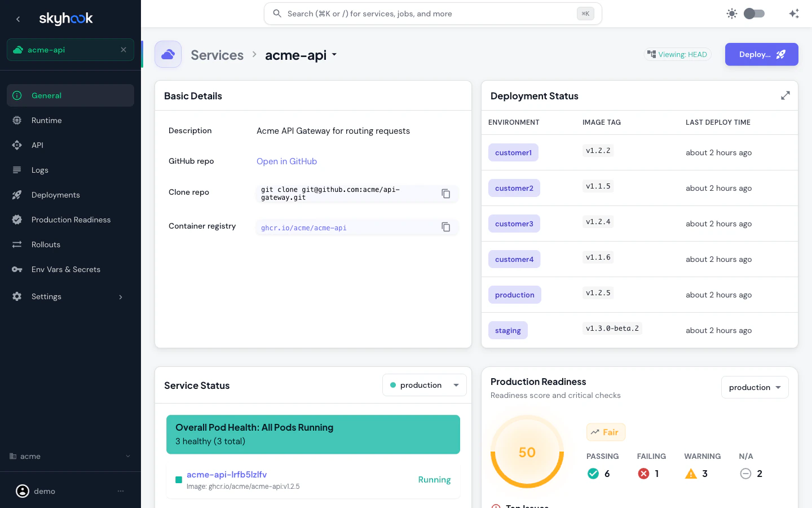
Task: Click the Logs lines icon
Action: tap(17, 170)
